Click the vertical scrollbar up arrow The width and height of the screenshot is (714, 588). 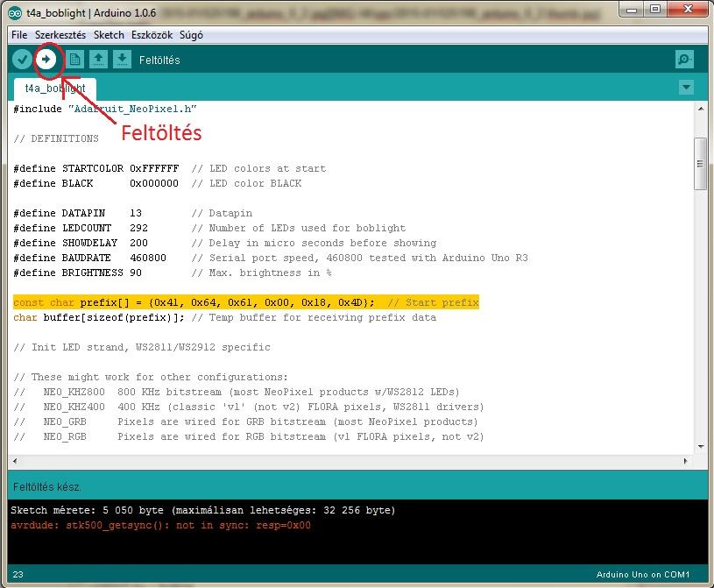coord(700,109)
